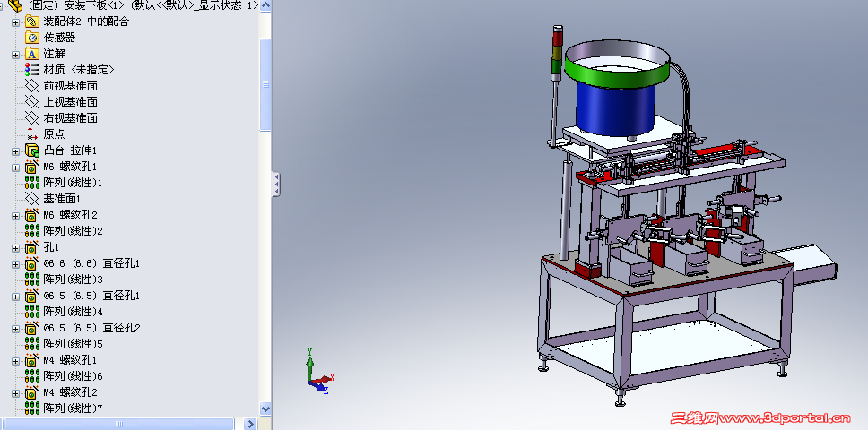Image resolution: width=868 pixels, height=430 pixels.
Task: Select 上视基准面 label in tree
Action: point(70,102)
